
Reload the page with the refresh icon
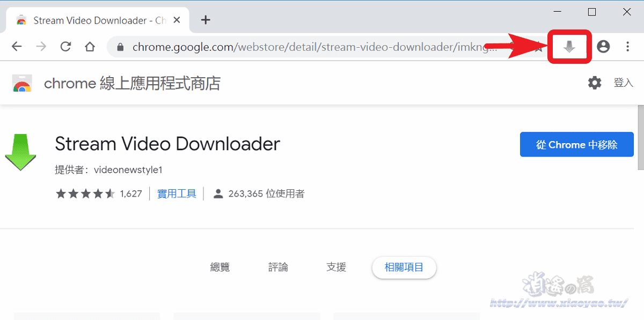(x=65, y=47)
